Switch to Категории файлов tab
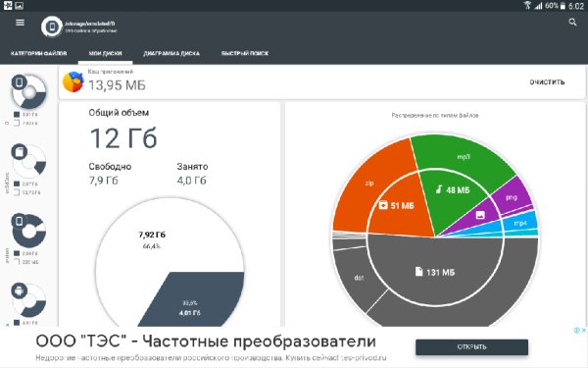Screen dimensions: 588x368 pos(38,53)
